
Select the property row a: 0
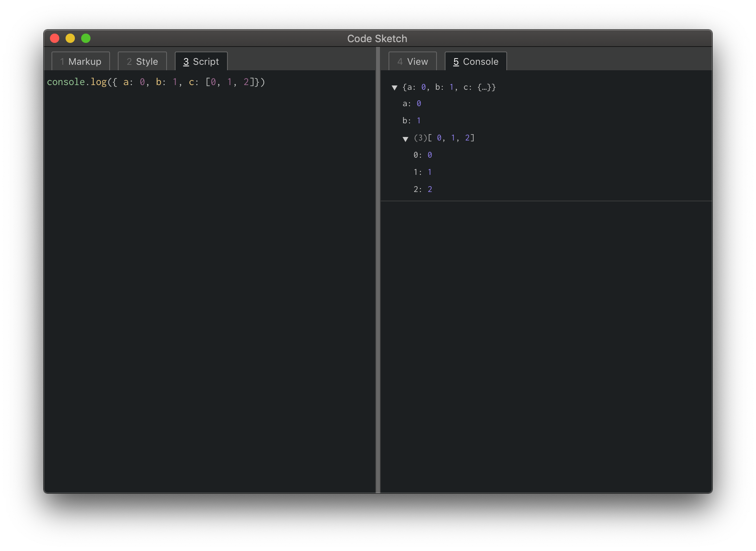[412, 103]
